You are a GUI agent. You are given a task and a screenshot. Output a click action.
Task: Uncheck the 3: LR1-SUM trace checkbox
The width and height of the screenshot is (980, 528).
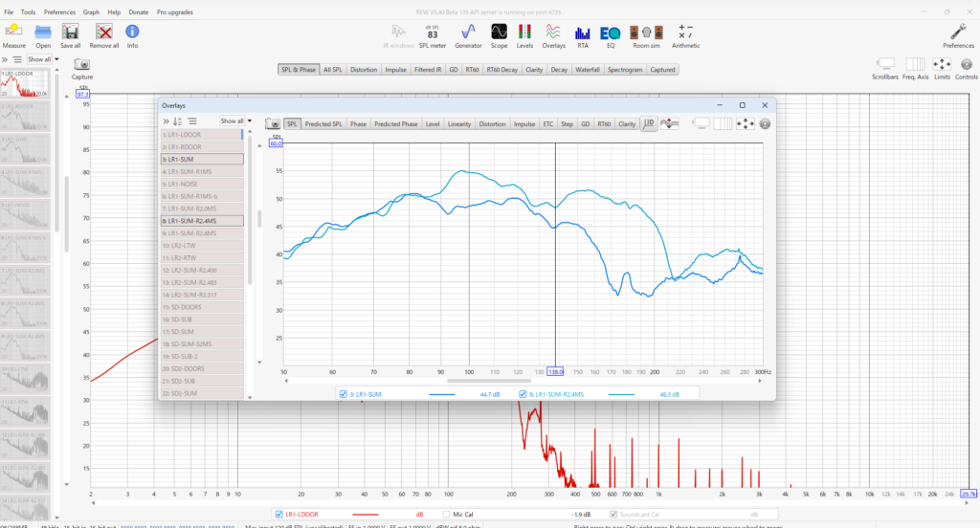(344, 394)
